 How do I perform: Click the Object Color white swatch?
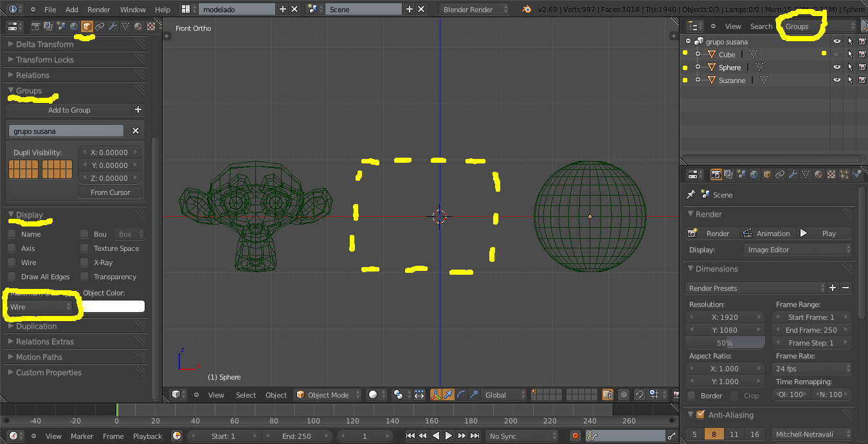pos(113,307)
